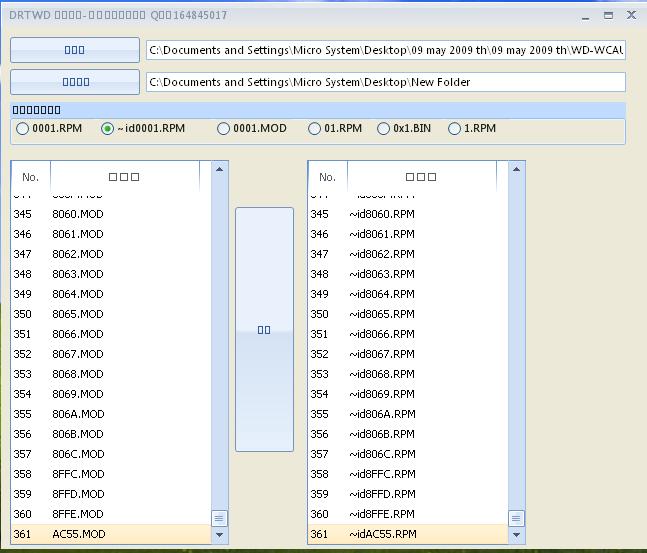Click the No. column header in left list
The height and width of the screenshot is (553, 647).
[31, 177]
